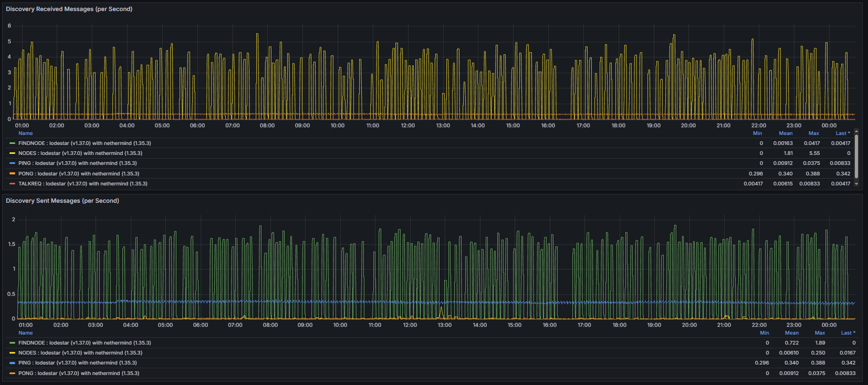The image size is (868, 385).
Task: Click yellow NODES color swatch in Received legend
Action: pos(12,153)
